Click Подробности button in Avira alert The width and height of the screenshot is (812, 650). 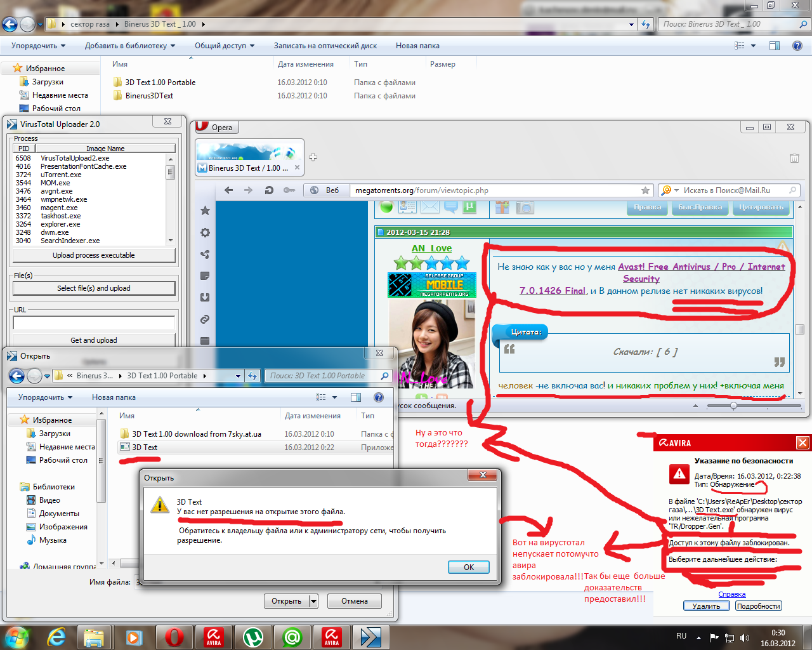[758, 606]
